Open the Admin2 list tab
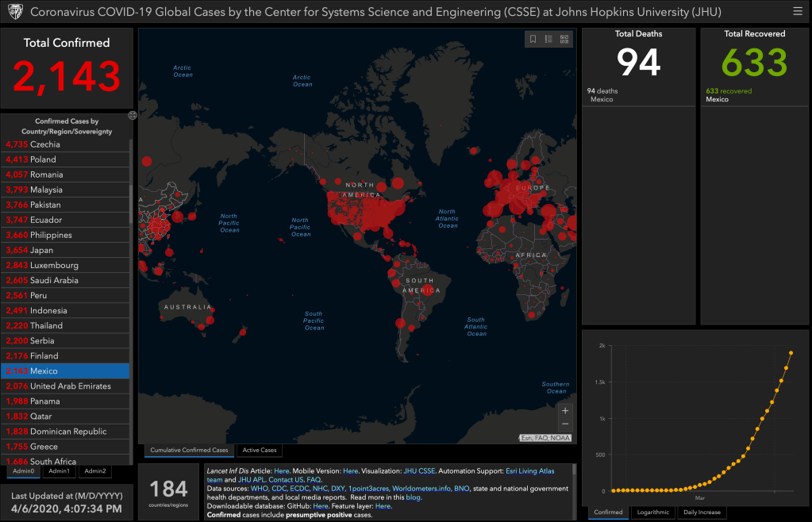 click(x=95, y=471)
